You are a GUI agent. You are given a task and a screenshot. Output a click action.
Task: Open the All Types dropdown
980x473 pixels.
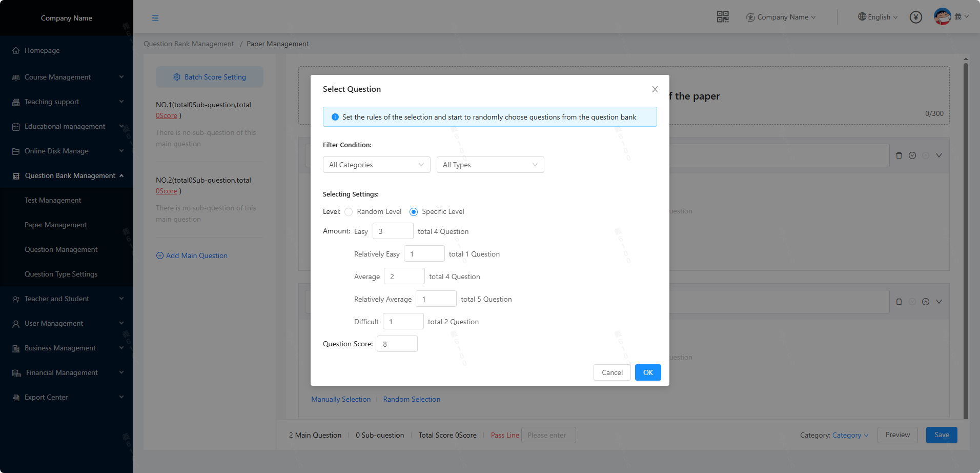click(490, 165)
